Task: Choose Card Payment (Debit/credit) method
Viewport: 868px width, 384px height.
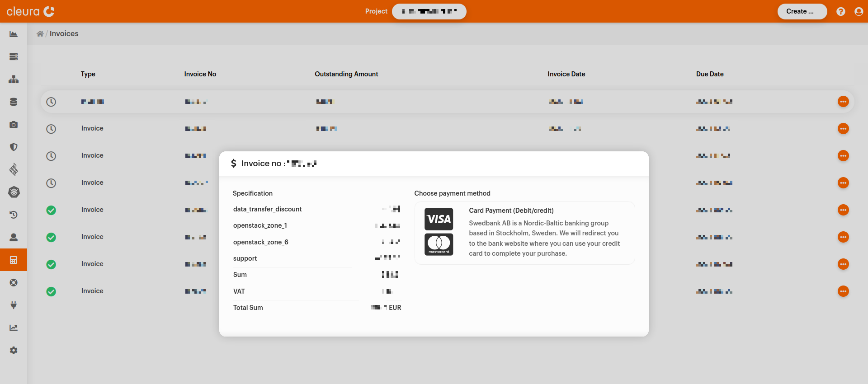Action: click(524, 233)
